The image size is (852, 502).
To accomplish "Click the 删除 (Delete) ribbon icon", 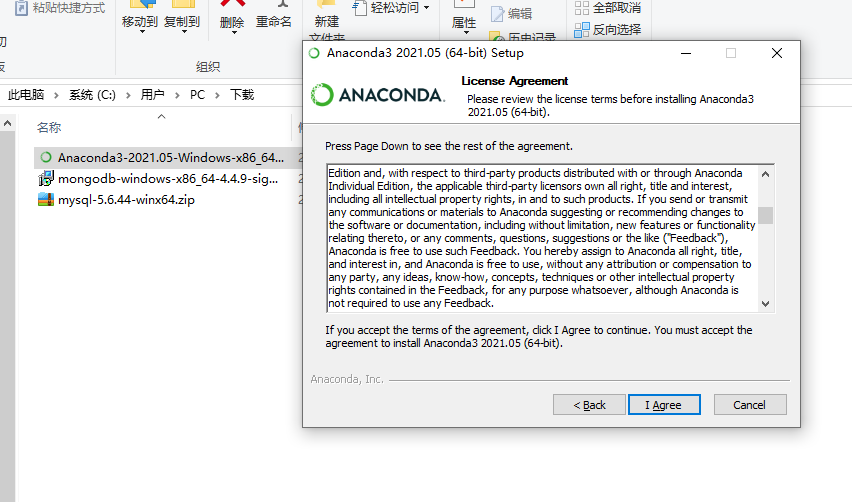I will pyautogui.click(x=232, y=15).
